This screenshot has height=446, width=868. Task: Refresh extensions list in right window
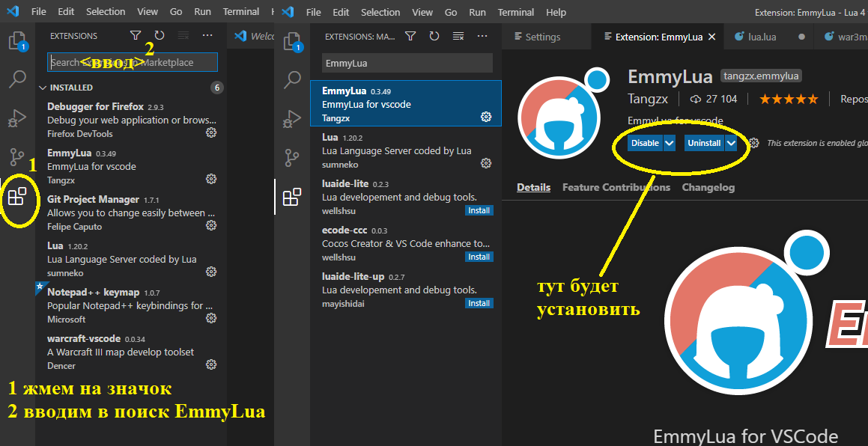point(434,36)
